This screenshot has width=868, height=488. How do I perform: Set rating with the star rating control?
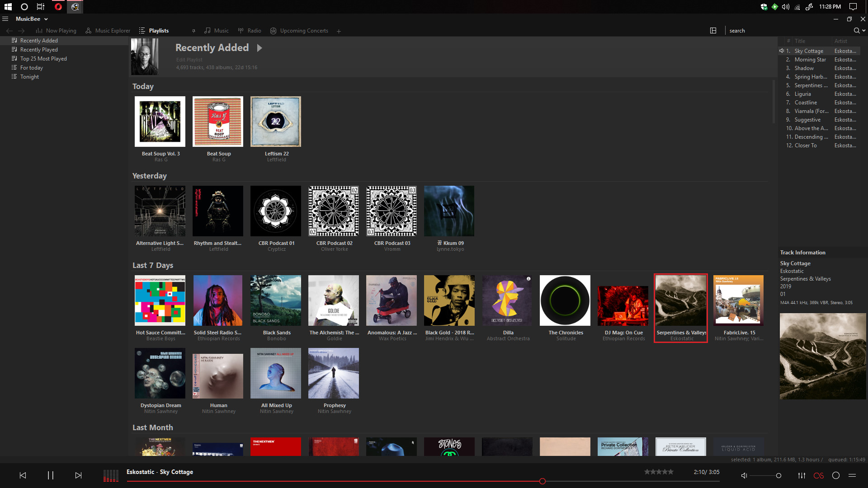click(x=659, y=472)
